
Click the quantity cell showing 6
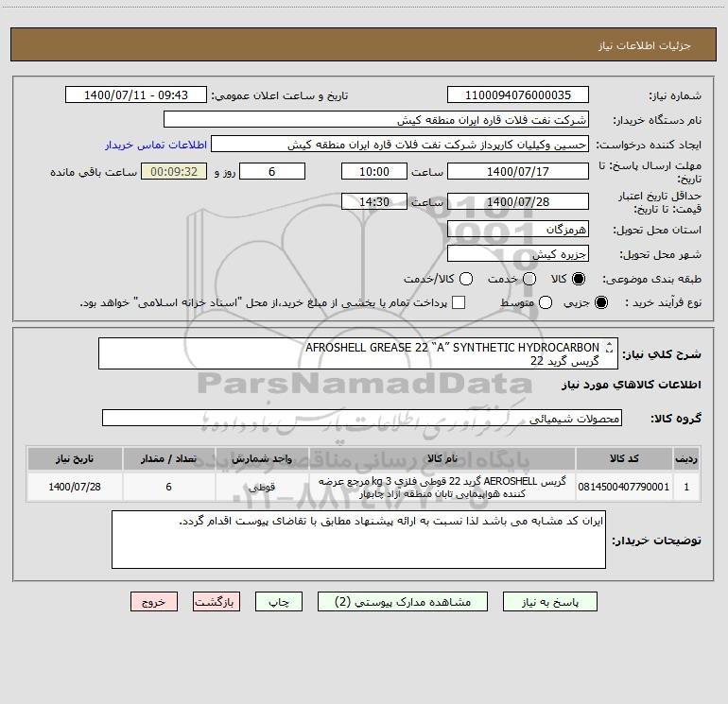(168, 487)
